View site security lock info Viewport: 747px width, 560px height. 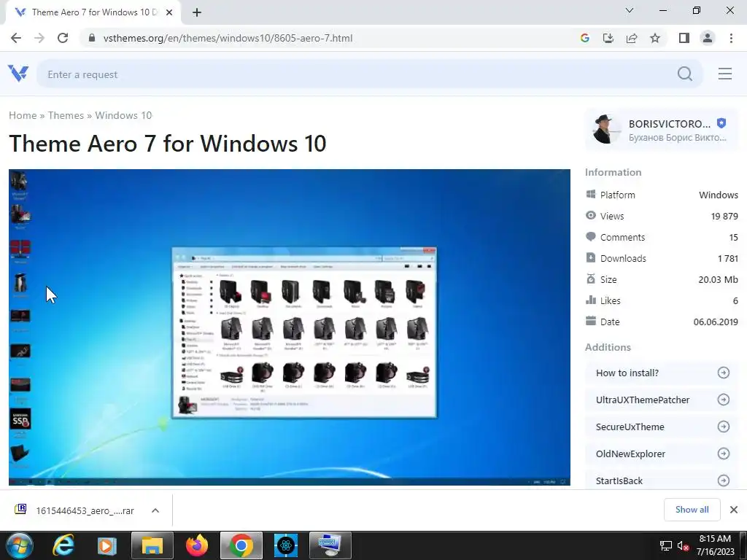[91, 38]
